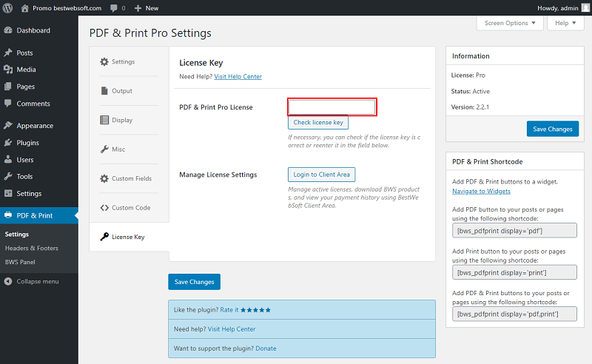Select the display='print' shortcode field

click(x=514, y=272)
